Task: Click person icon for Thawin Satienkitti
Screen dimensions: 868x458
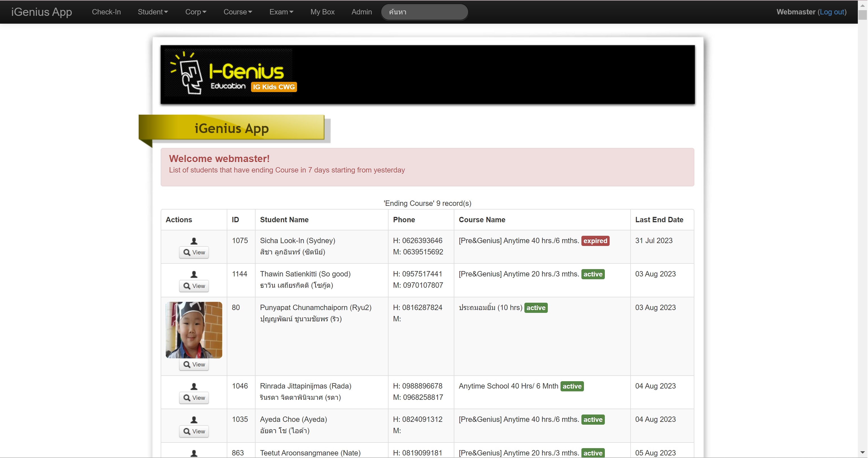Action: [194, 274]
